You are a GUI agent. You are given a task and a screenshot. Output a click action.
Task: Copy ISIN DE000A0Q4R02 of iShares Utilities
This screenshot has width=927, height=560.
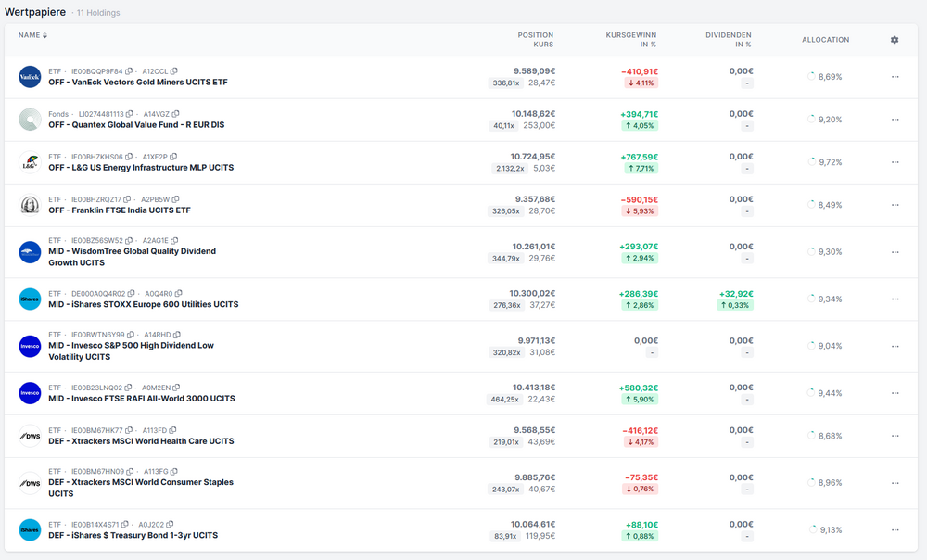132,293
